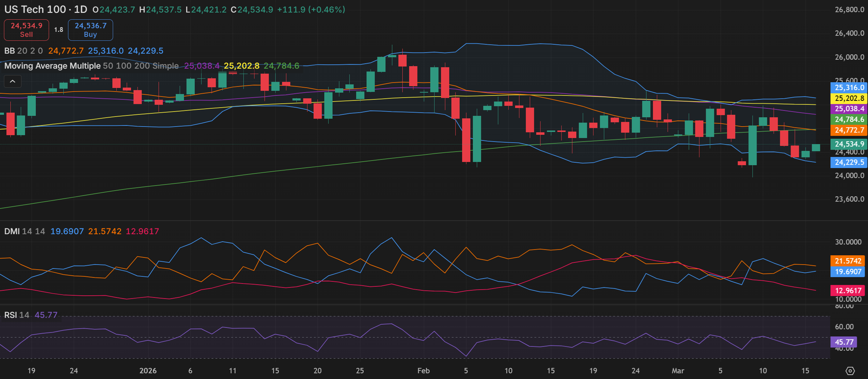This screenshot has height=379, width=868.
Task: Click the US Tech 100 symbol title
Action: pyautogui.click(x=35, y=9)
